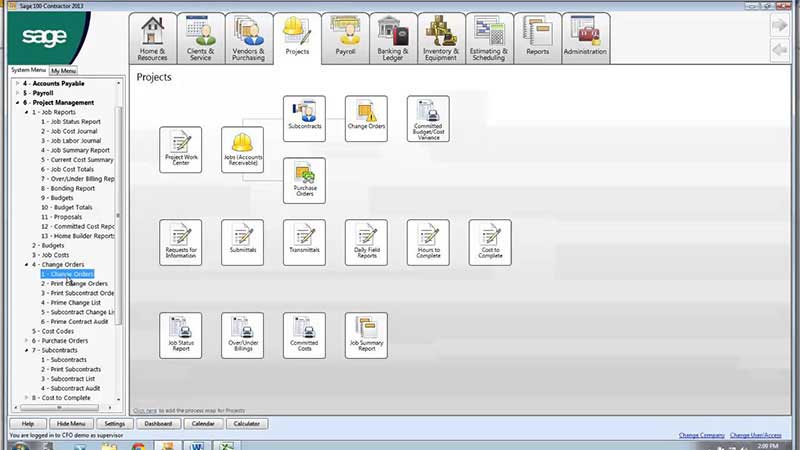Select 11 - Proposals tree item
This screenshot has width=800, height=450.
(61, 217)
